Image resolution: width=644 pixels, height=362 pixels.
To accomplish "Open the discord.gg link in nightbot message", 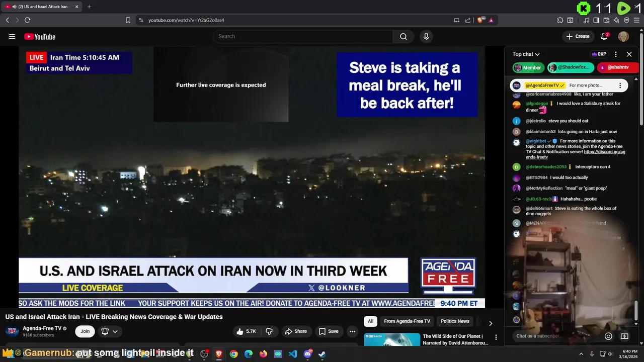I will tap(576, 154).
